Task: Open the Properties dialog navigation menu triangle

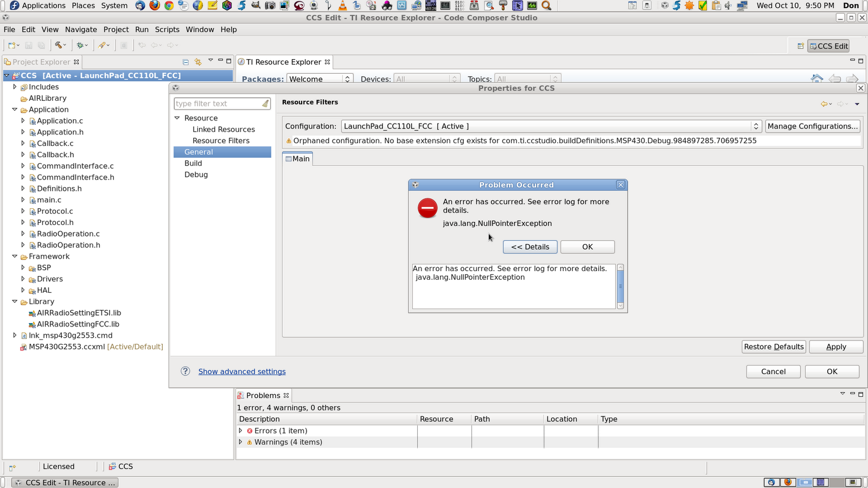Action: pos(857,104)
